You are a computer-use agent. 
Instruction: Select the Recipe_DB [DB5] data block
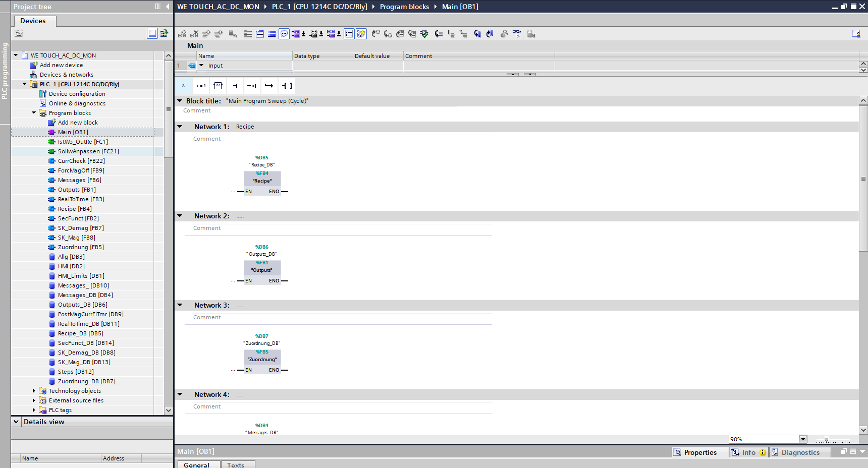80,333
